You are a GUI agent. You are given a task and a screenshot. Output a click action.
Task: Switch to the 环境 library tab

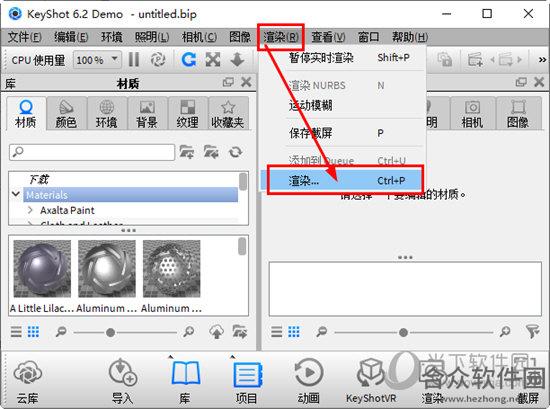coord(107,114)
